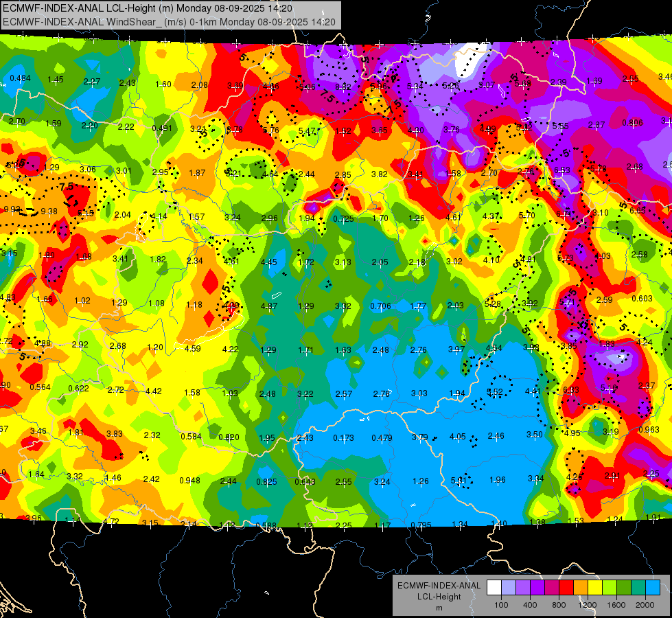The image size is (672, 618).
Task: Select the red legend color box
Action: 566,588
